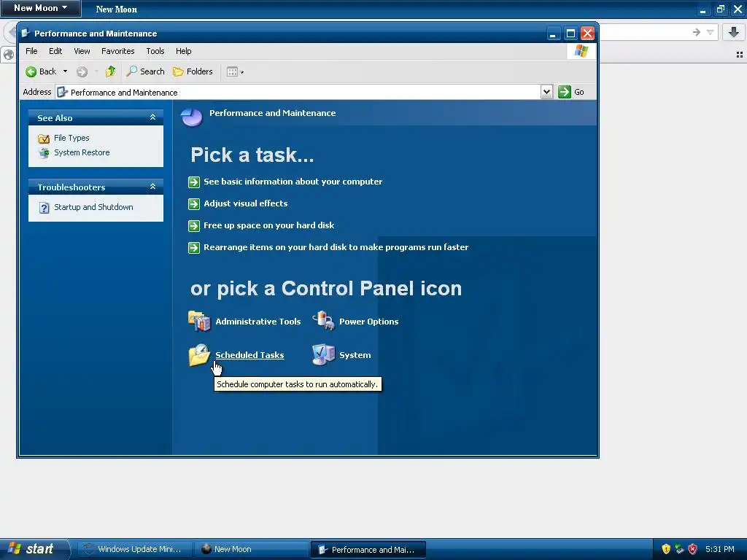
Task: Open the System control panel icon
Action: pyautogui.click(x=323, y=354)
